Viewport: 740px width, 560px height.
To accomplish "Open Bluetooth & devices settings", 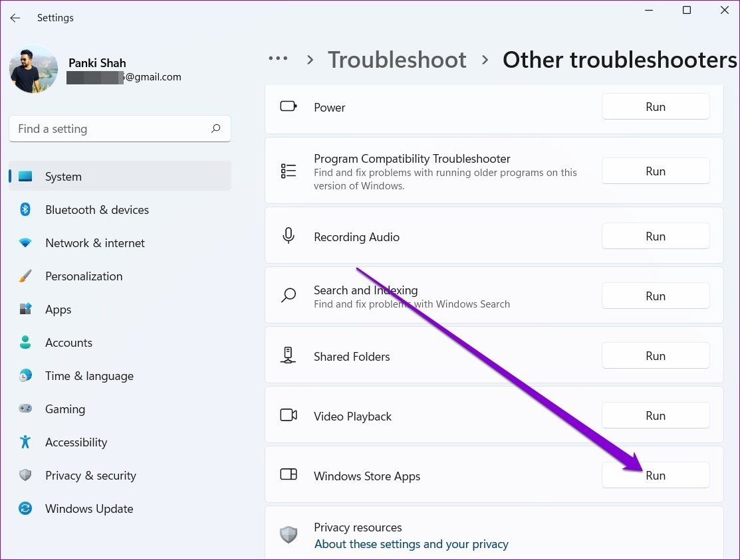I will point(96,210).
